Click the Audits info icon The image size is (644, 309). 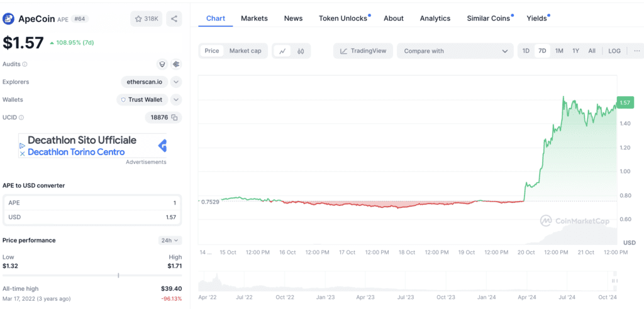[25, 65]
